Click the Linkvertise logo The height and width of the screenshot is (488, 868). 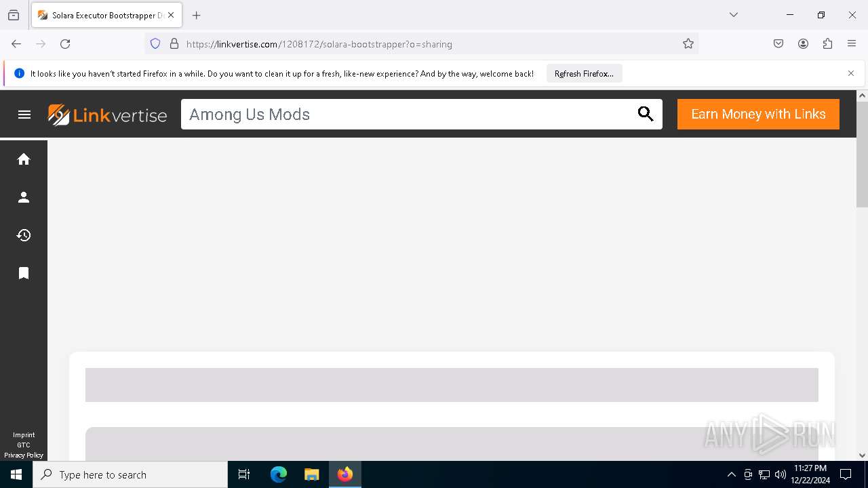(107, 115)
